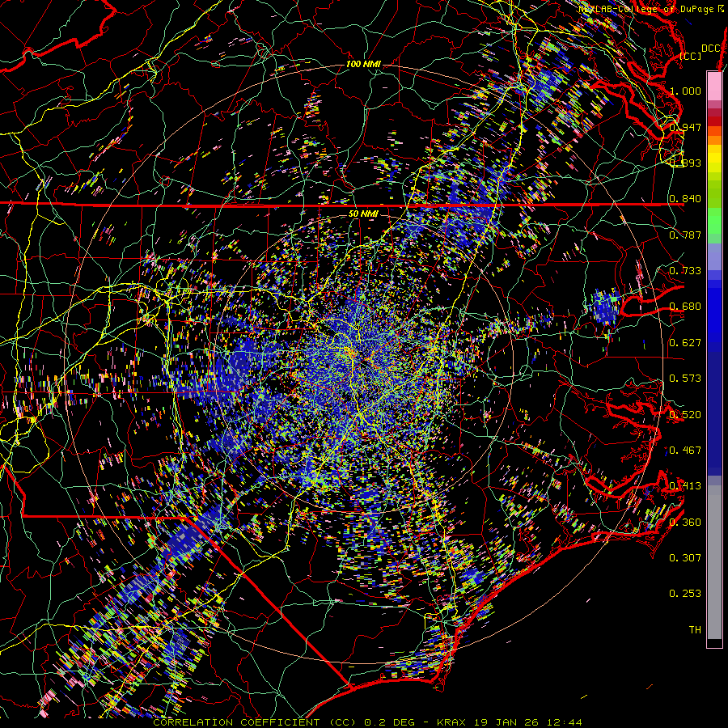
Task: Click the 0.840 legend label
Action: tap(685, 199)
